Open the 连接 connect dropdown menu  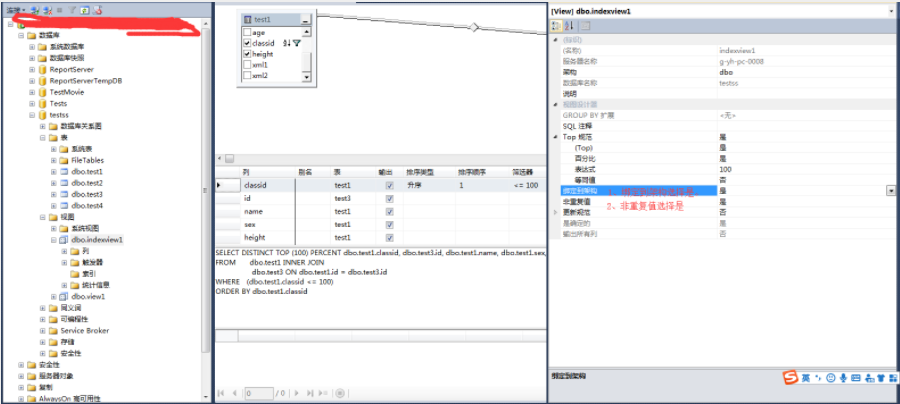point(16,10)
